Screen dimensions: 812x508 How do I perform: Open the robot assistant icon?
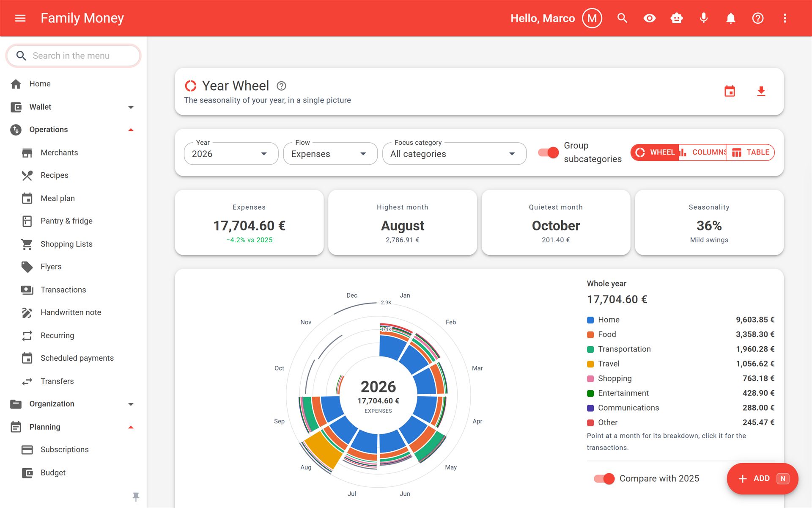677,18
